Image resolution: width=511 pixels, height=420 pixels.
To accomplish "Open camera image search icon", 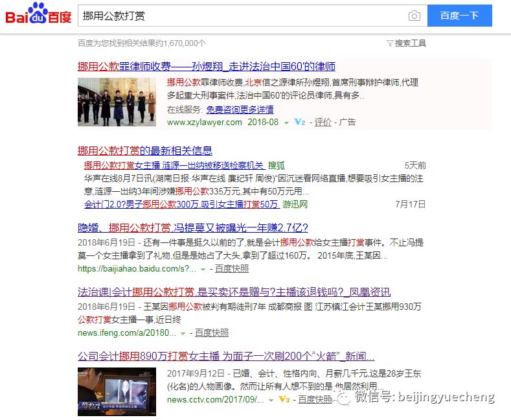I will click(x=414, y=16).
